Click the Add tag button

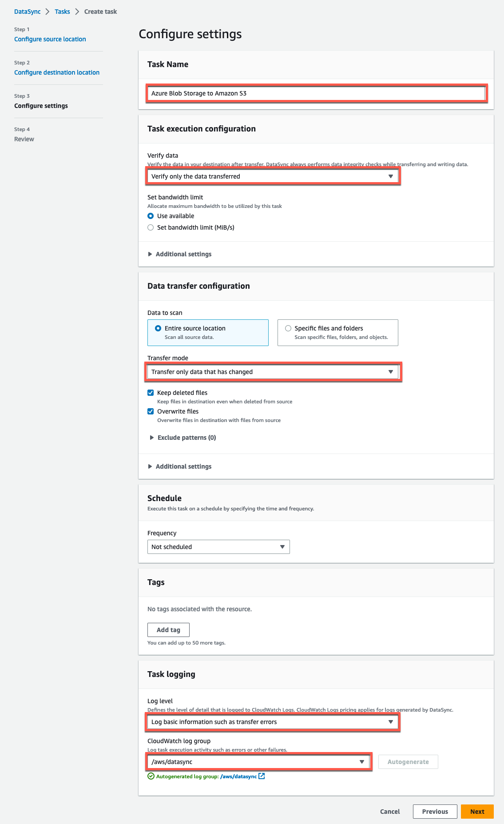pyautogui.click(x=168, y=629)
